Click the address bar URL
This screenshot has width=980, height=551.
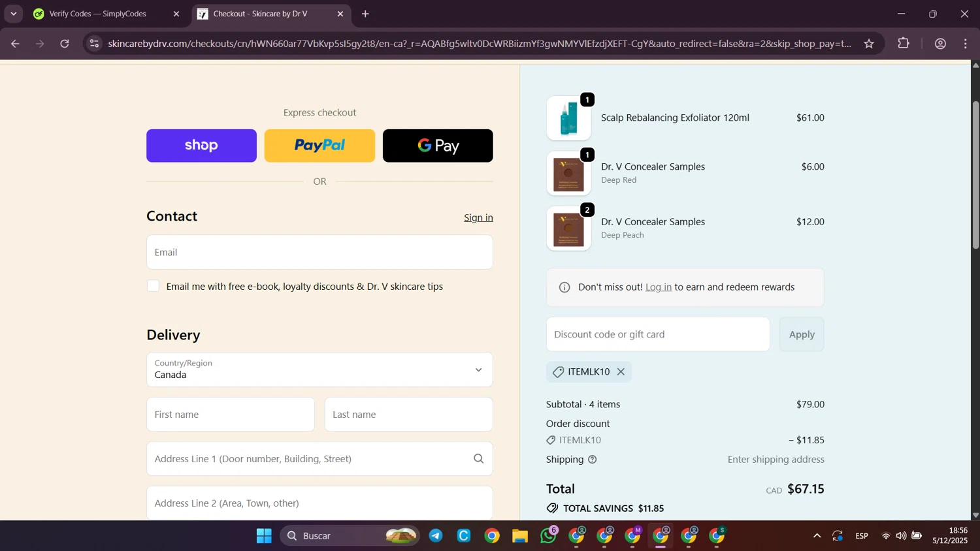480,44
